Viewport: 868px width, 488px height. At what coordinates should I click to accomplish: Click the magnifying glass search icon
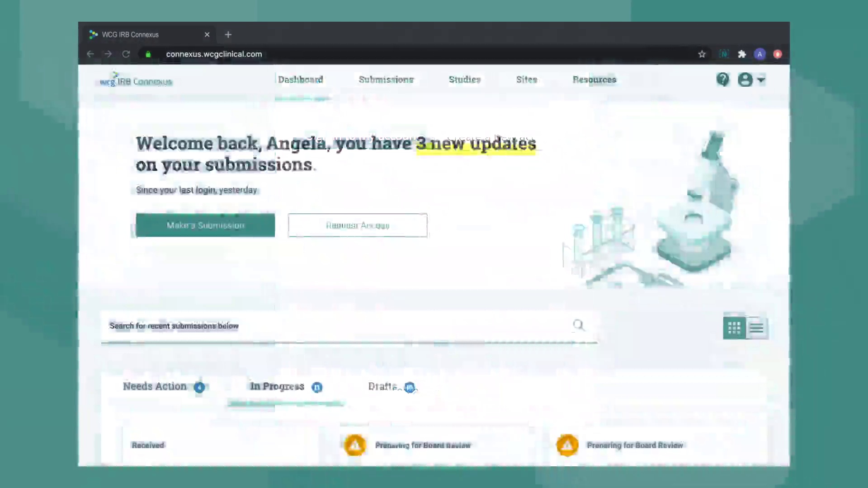tap(579, 325)
